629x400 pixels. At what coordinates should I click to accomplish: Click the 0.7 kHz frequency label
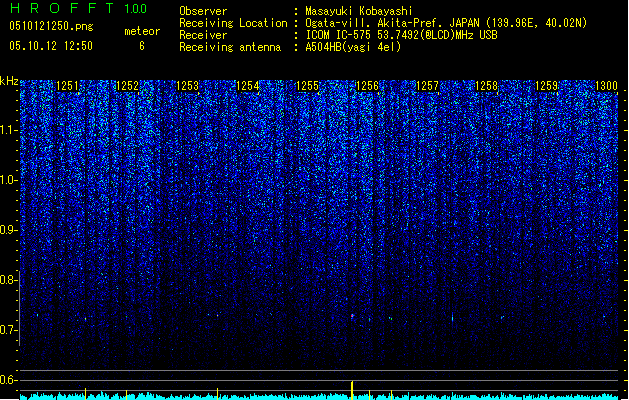9,330
